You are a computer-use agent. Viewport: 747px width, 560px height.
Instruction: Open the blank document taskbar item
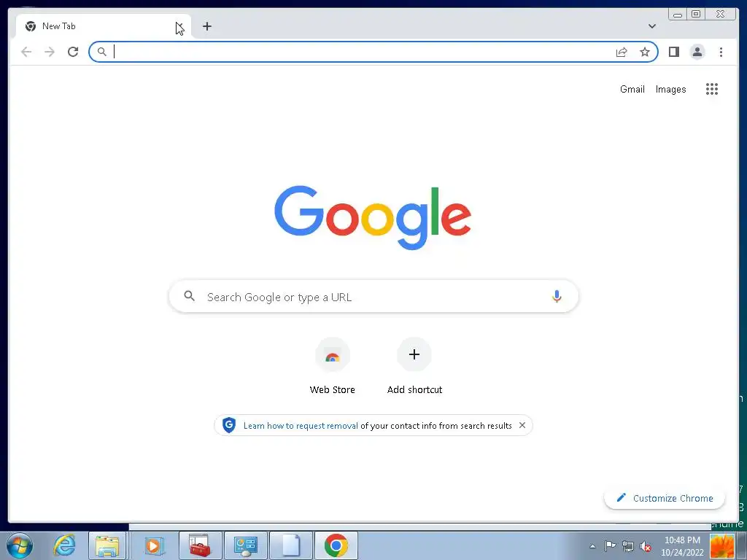point(291,545)
